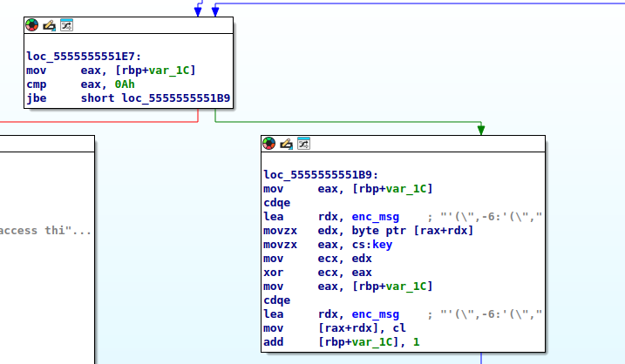The width and height of the screenshot is (625, 364).
Task: Click the edit pencil icon in loc_5555555551B9 node
Action: tap(286, 144)
